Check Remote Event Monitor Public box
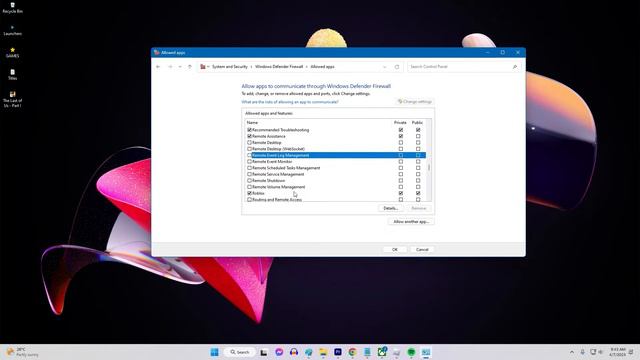The height and width of the screenshot is (360, 640). 418,162
